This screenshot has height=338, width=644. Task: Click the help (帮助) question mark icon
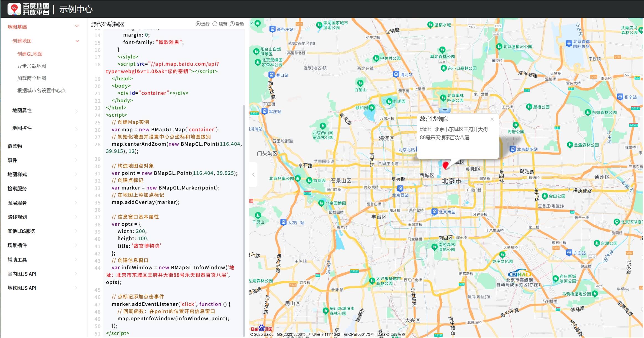click(232, 24)
